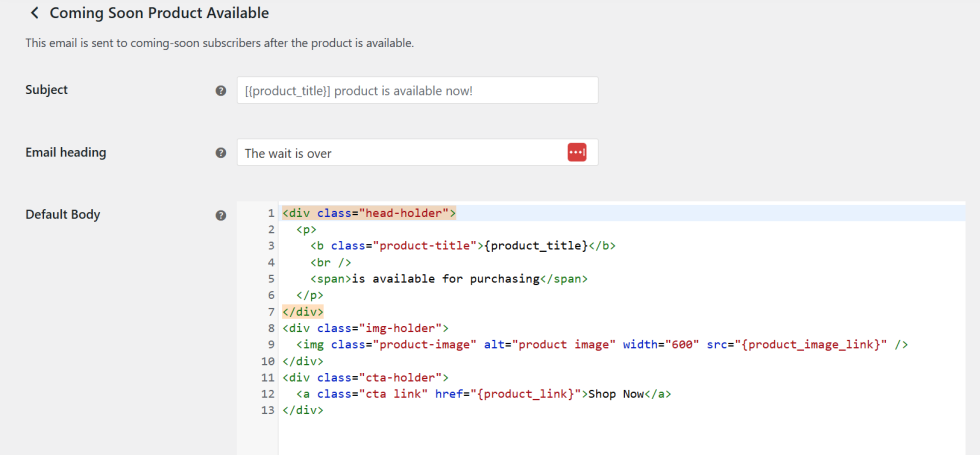980x455 pixels.
Task: Click the cta-holder div opening line
Action: 366,378
